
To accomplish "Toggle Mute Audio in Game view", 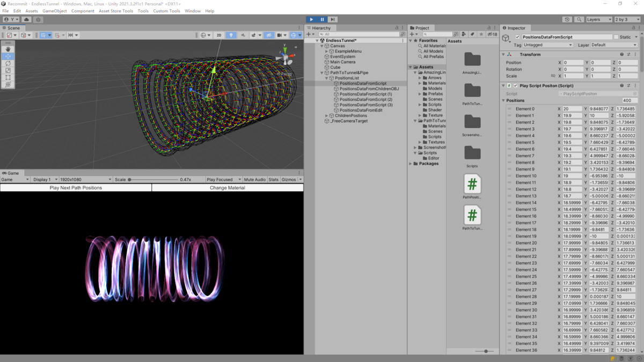I will point(254,180).
